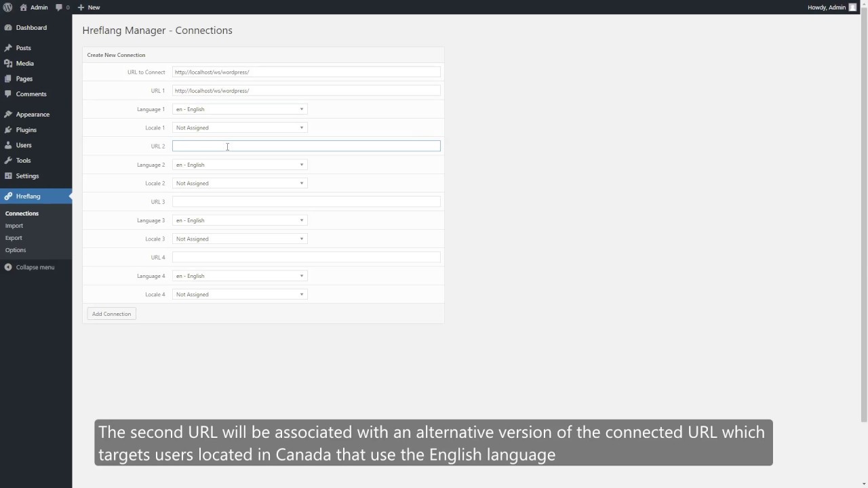Click the New link in admin bar

point(89,7)
